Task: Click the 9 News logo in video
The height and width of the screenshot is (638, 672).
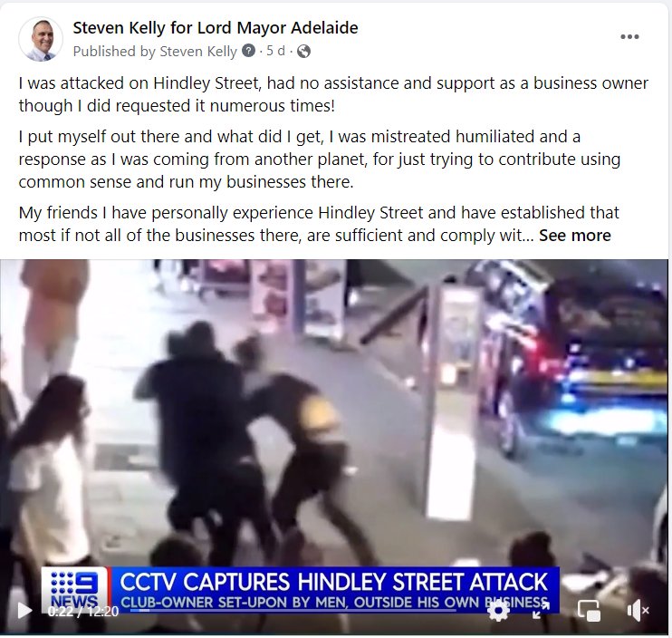Action: pos(74,590)
